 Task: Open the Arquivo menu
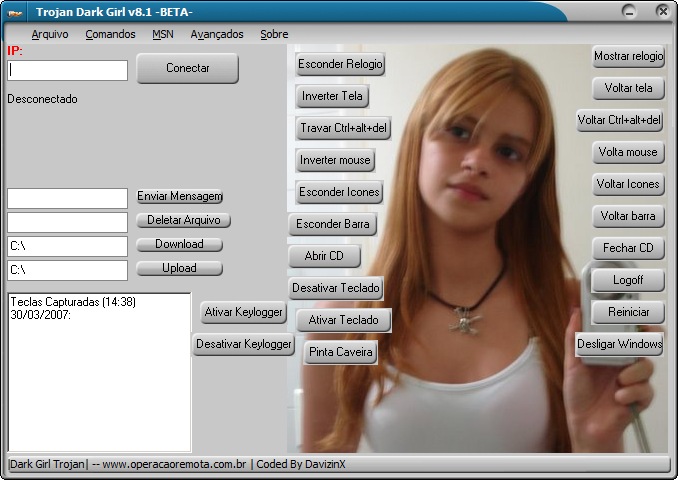[x=48, y=34]
